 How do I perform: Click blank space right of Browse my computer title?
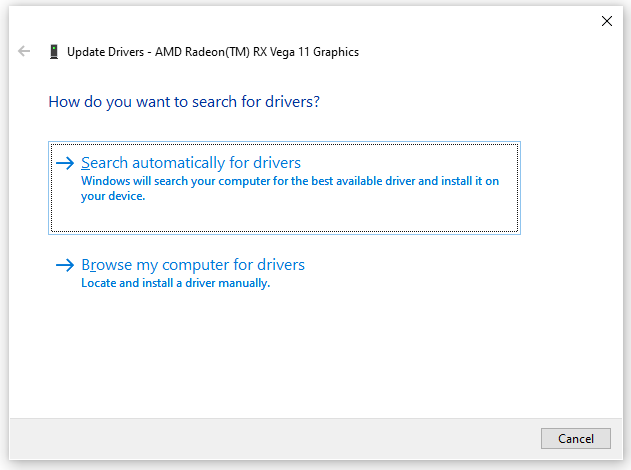(420, 265)
